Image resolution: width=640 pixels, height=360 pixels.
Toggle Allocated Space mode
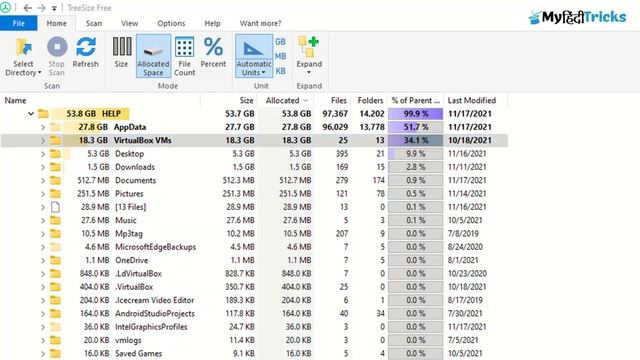click(153, 56)
